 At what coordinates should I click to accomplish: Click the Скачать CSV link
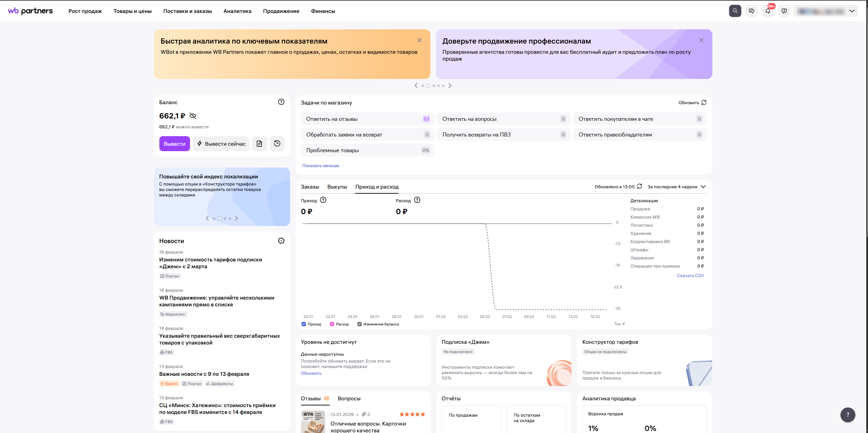click(690, 275)
